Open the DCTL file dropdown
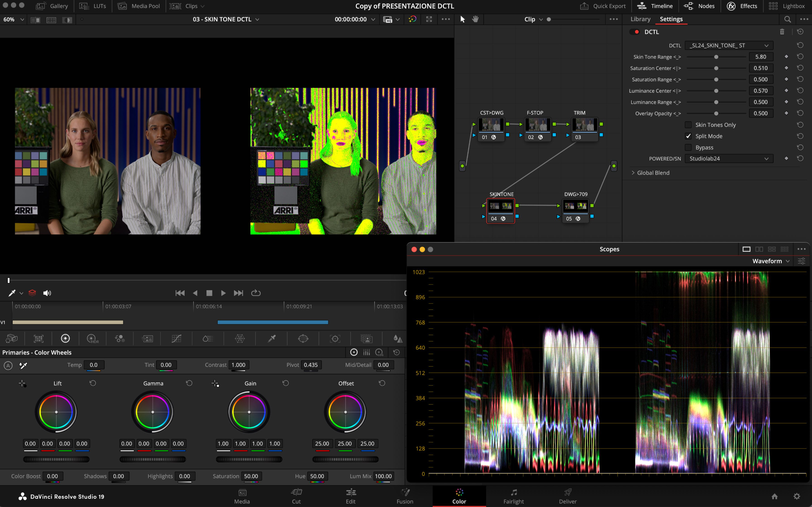812x507 pixels. (x=729, y=45)
